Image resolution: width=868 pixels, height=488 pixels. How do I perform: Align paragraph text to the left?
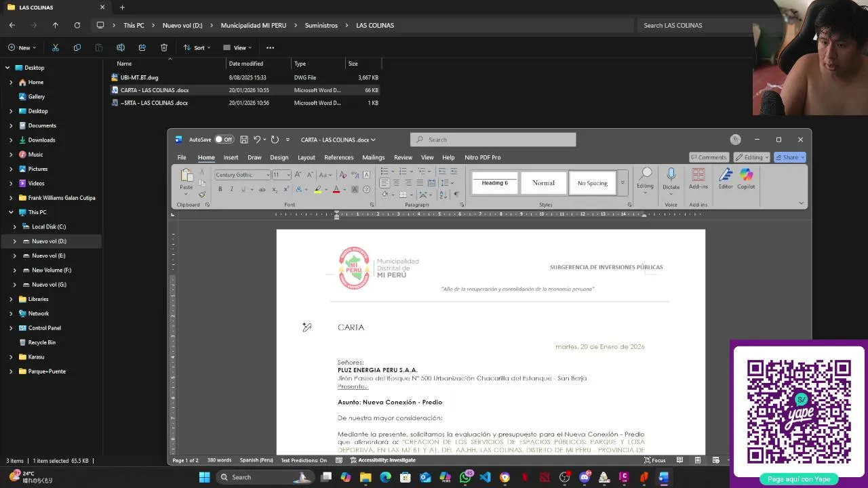384,183
